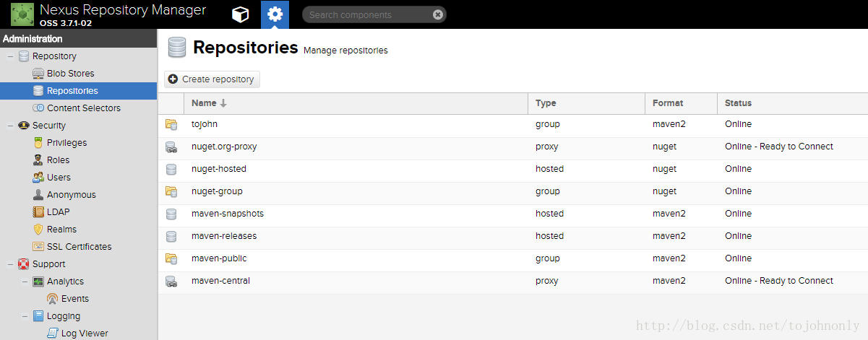The height and width of the screenshot is (340, 868).
Task: Focus the Search components field
Action: [369, 14]
